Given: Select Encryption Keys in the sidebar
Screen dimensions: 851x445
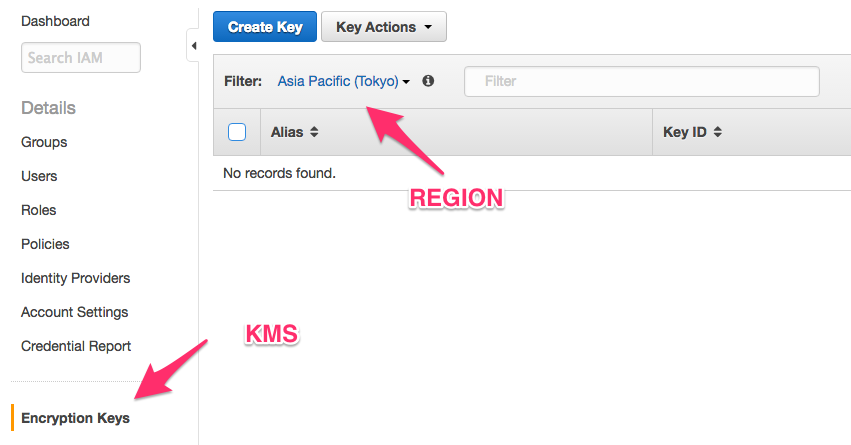Looking at the screenshot, I should [x=75, y=418].
